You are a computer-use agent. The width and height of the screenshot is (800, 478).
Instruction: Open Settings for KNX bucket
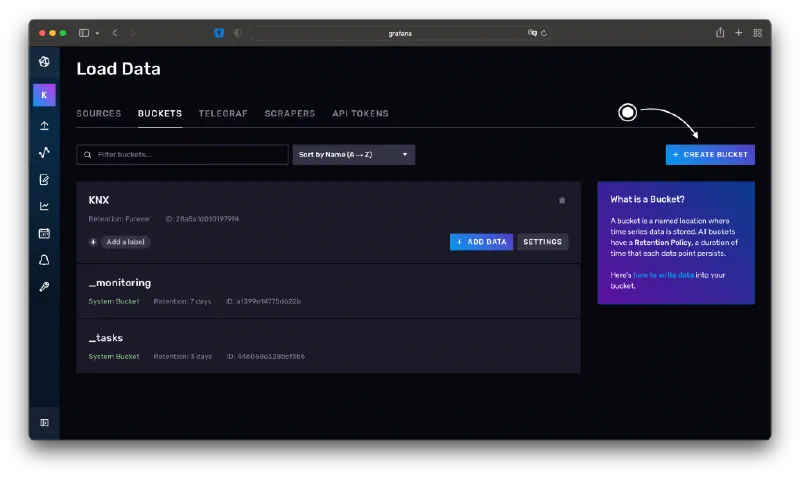pyautogui.click(x=542, y=242)
